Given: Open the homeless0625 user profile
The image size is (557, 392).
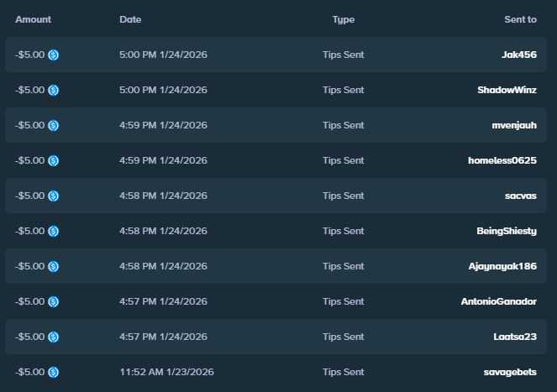Looking at the screenshot, I should (502, 160).
